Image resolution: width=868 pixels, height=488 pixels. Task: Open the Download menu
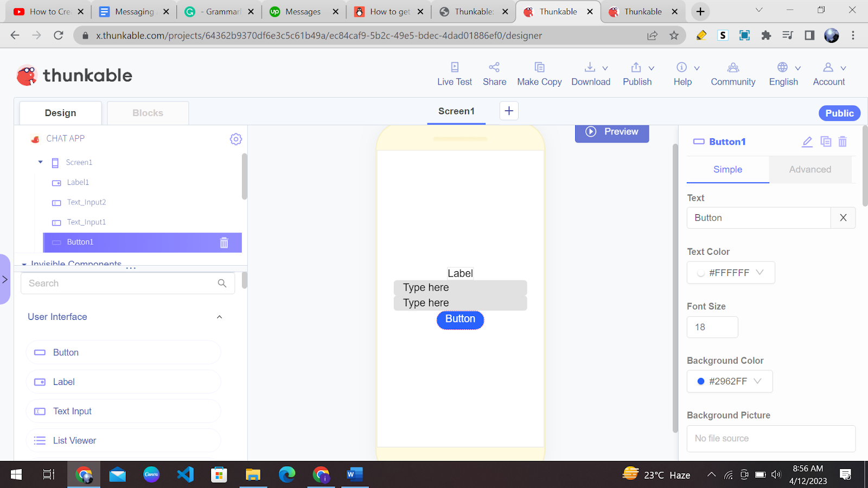pyautogui.click(x=591, y=74)
